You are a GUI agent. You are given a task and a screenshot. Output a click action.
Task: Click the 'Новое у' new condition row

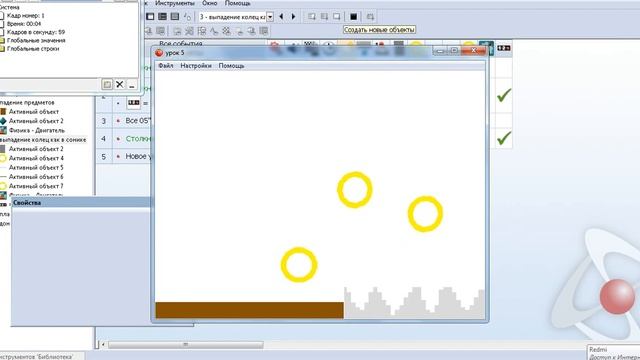(138, 156)
